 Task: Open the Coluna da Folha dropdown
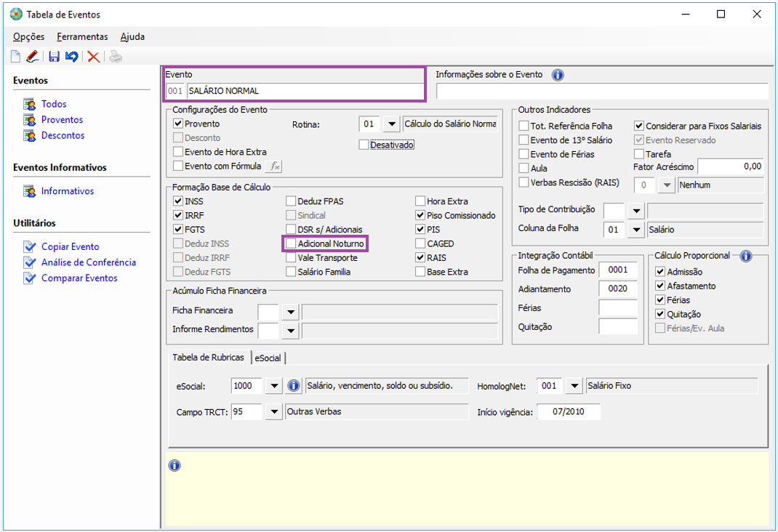[635, 230]
